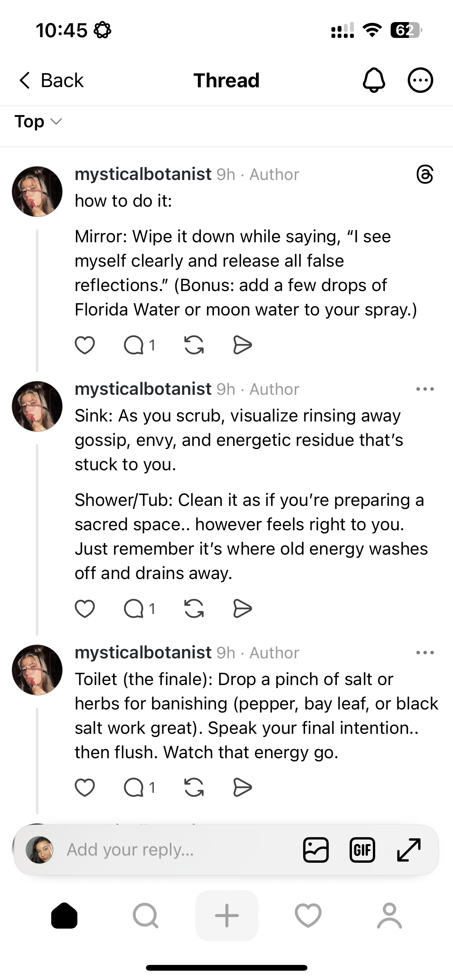Expand the reply composer full screen
The image size is (453, 980).
click(x=409, y=850)
